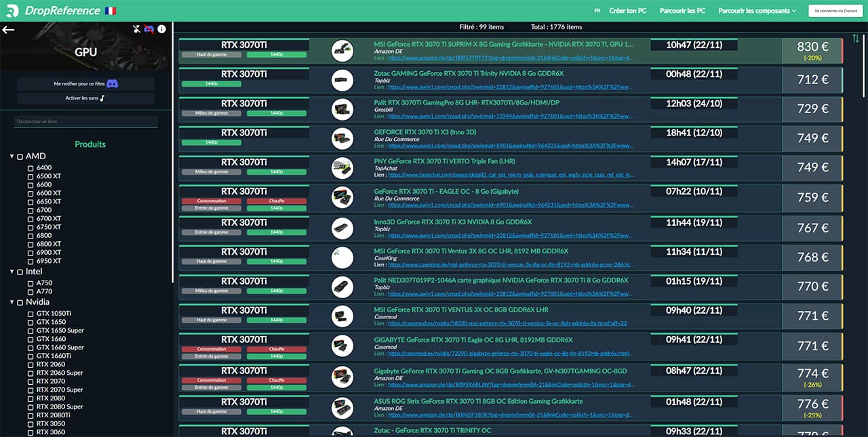Click the ASUS ROG Strix product image
The width and height of the screenshot is (868, 437).
tap(342, 407)
